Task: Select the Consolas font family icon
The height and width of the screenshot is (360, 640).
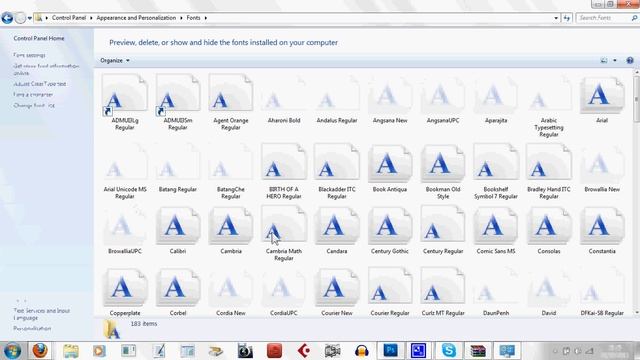Action: tap(549, 226)
